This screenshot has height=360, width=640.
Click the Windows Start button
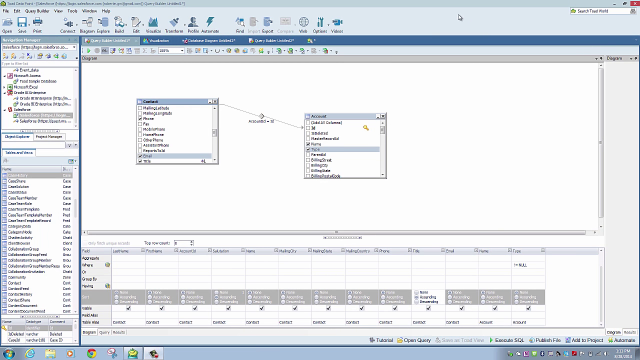pyautogui.click(x=9, y=353)
